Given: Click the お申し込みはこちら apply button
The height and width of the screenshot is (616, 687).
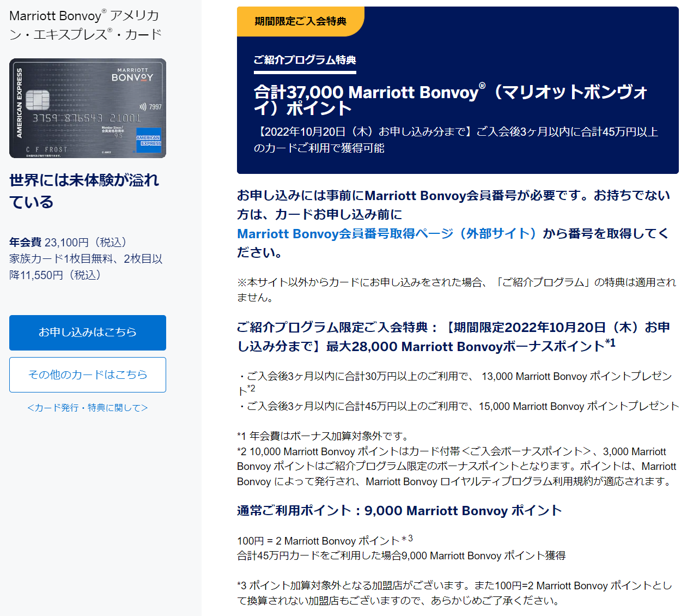Looking at the screenshot, I should point(87,333).
